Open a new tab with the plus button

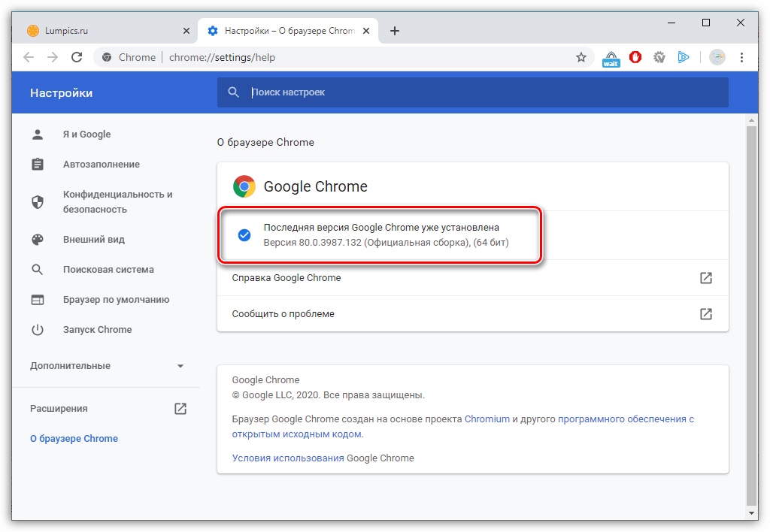pos(394,31)
